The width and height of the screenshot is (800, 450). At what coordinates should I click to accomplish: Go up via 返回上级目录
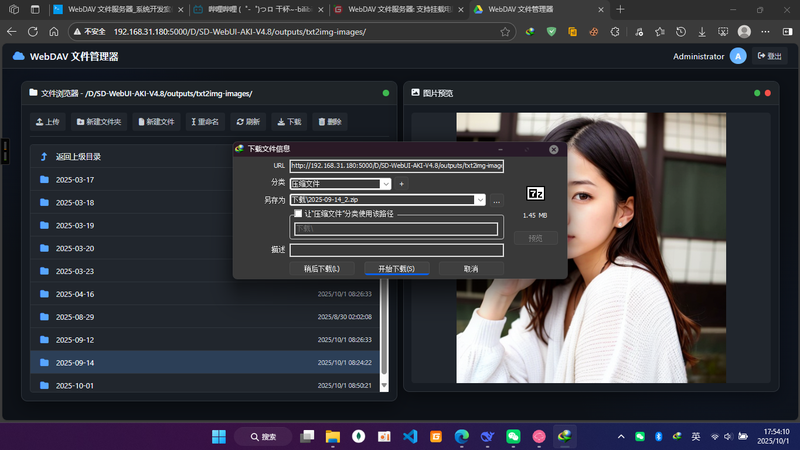[x=78, y=157]
